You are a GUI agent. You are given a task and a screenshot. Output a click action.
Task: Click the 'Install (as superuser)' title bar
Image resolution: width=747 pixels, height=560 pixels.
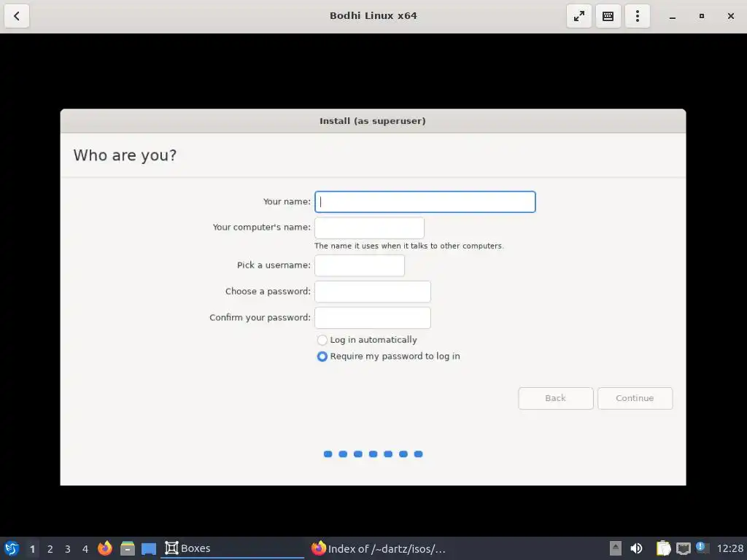click(x=373, y=121)
